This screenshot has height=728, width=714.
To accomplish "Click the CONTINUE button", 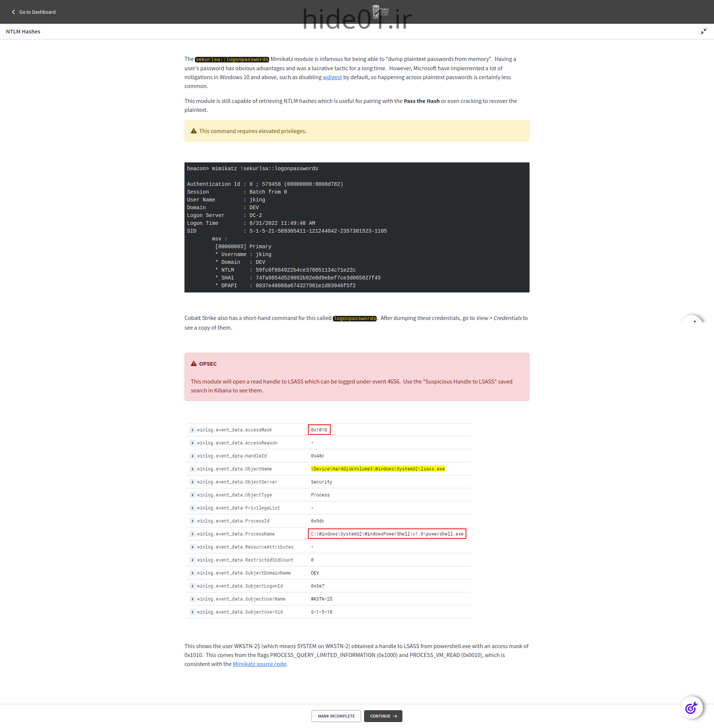I will click(383, 716).
